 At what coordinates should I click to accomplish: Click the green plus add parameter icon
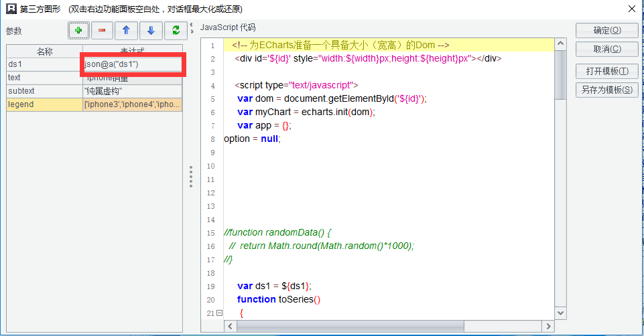coord(78,31)
